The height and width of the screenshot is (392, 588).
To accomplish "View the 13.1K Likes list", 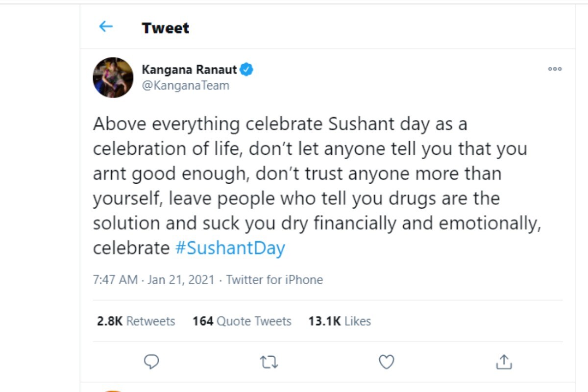I will (x=340, y=321).
